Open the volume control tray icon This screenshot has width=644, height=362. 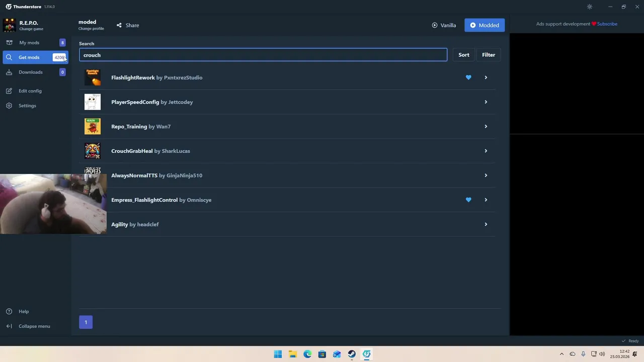click(602, 354)
